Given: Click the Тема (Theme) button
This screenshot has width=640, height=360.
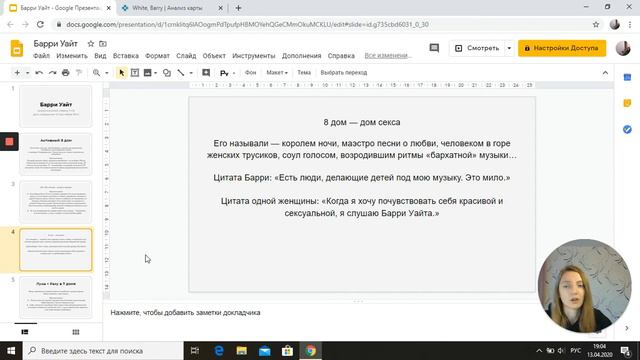Looking at the screenshot, I should point(304,72).
